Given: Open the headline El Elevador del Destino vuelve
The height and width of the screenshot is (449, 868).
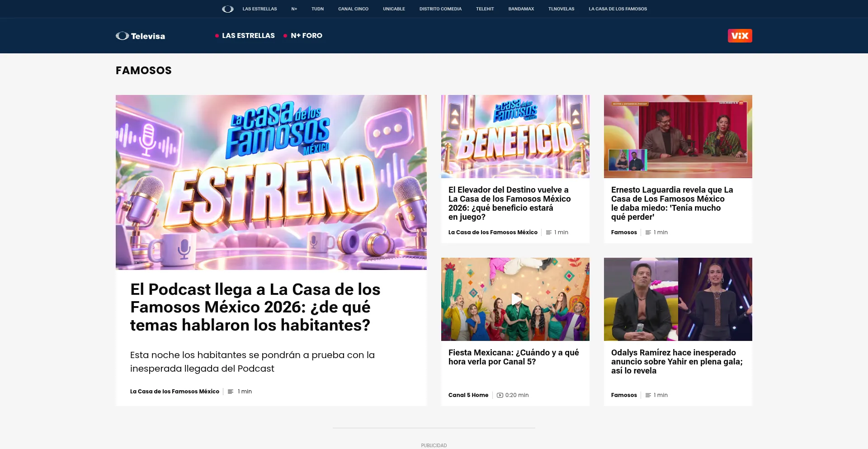Looking at the screenshot, I should tap(509, 203).
